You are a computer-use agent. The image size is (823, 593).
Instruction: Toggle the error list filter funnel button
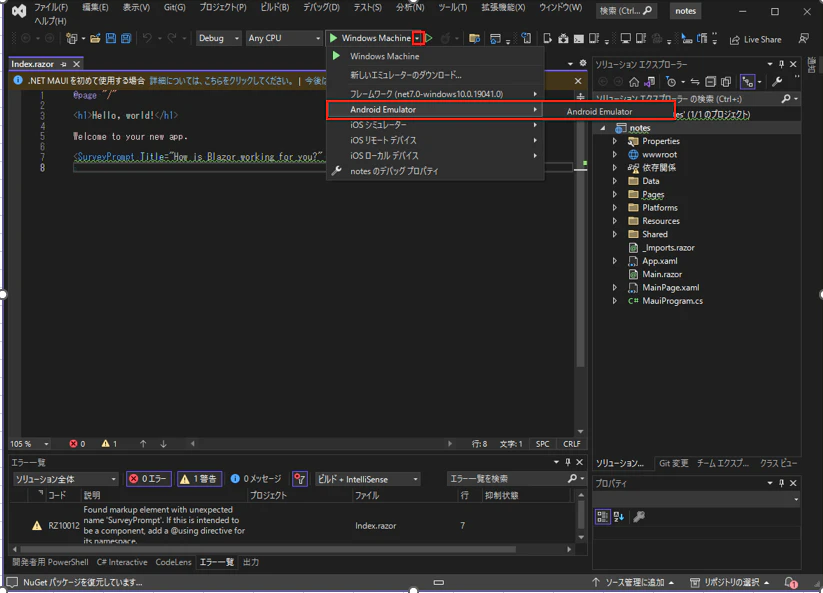(x=300, y=479)
